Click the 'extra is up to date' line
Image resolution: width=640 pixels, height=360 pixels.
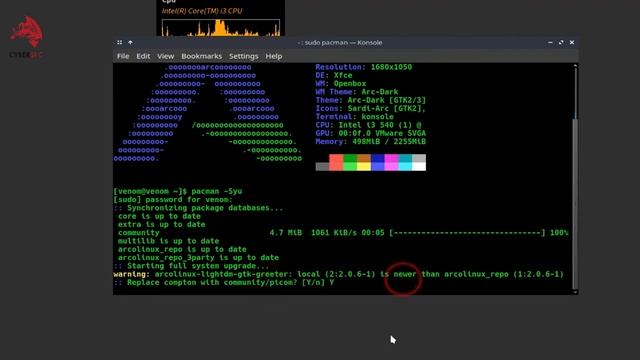162,224
